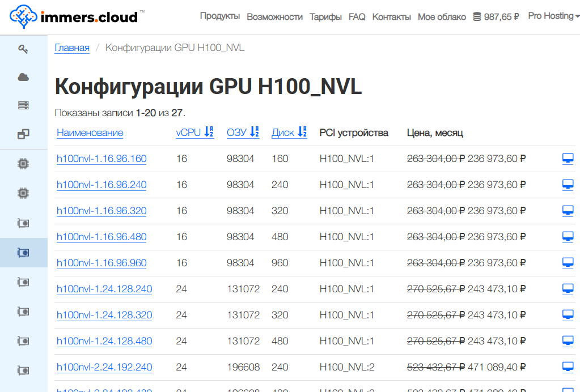The height and width of the screenshot is (392, 580).
Task: Select the server rack icon in the sidebar
Action: (23, 105)
